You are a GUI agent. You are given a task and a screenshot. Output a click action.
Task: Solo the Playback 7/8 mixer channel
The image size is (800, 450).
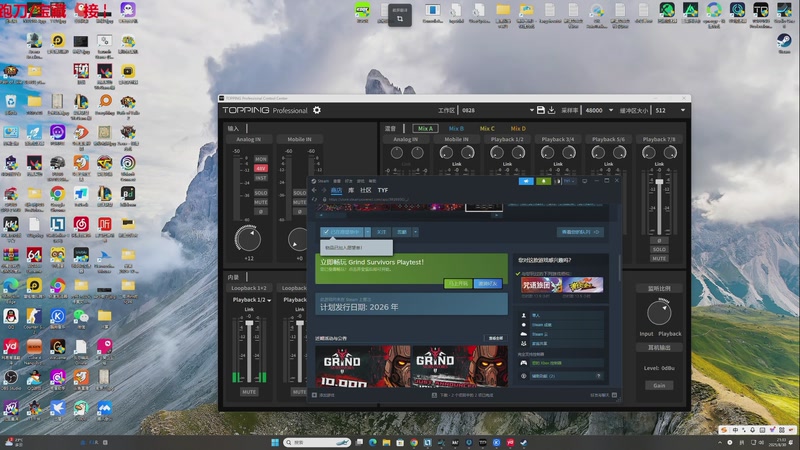click(x=659, y=249)
